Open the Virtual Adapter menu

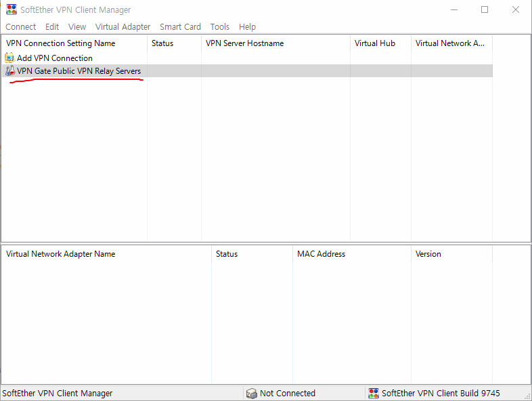[x=123, y=27]
